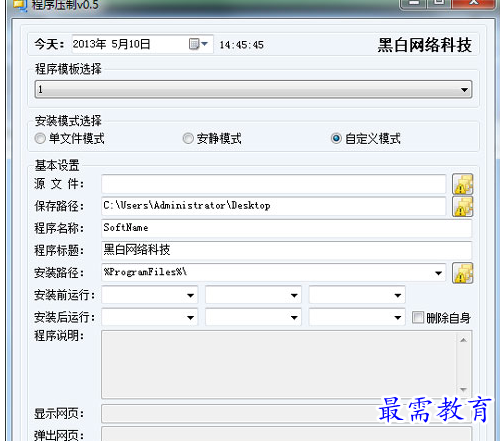Click inside the 源文件 input field
Image resolution: width=500 pixels, height=441 pixels.
click(x=274, y=184)
